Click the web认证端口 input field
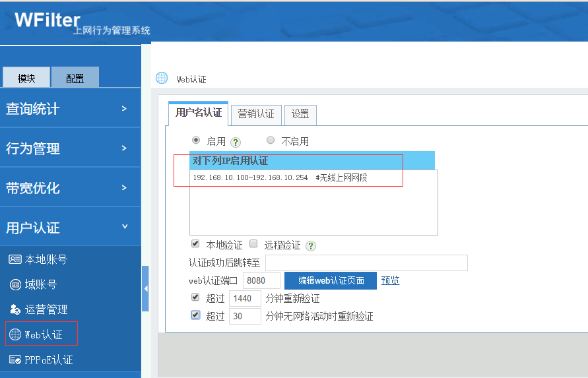The image size is (588, 378). (x=262, y=280)
